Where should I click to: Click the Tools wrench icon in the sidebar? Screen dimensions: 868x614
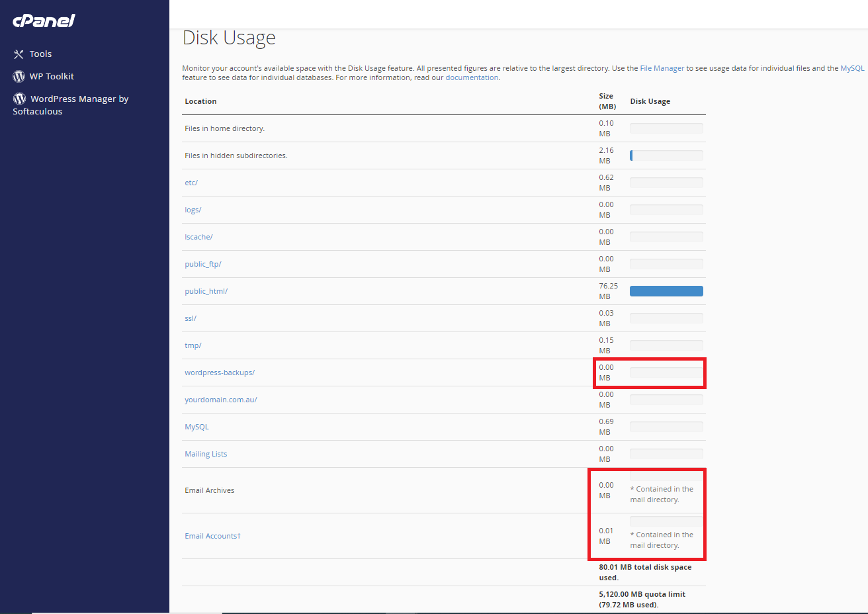(19, 54)
